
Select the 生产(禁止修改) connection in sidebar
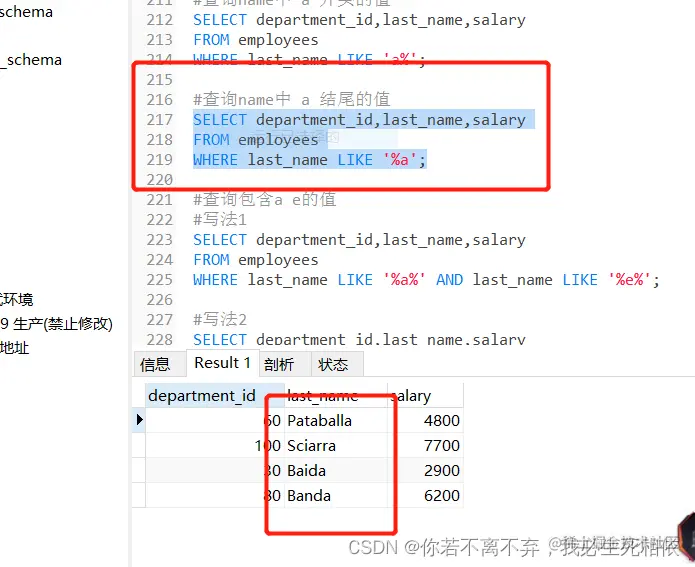pos(56,324)
